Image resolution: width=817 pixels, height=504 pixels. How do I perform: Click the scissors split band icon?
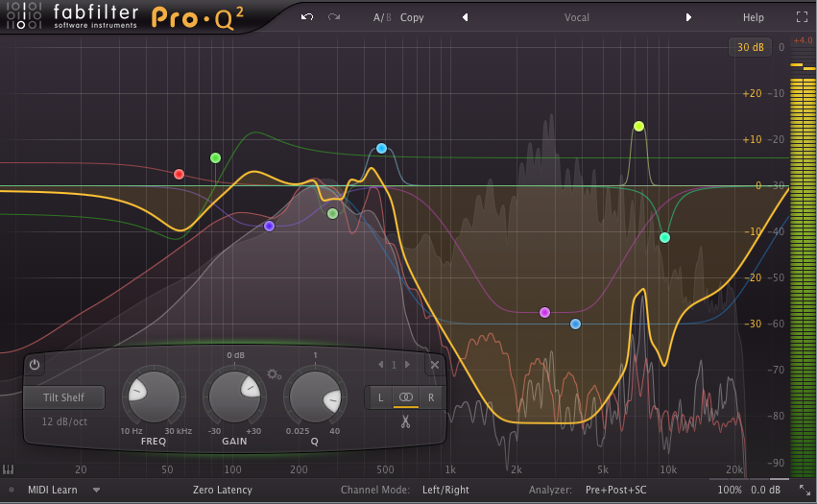405,420
